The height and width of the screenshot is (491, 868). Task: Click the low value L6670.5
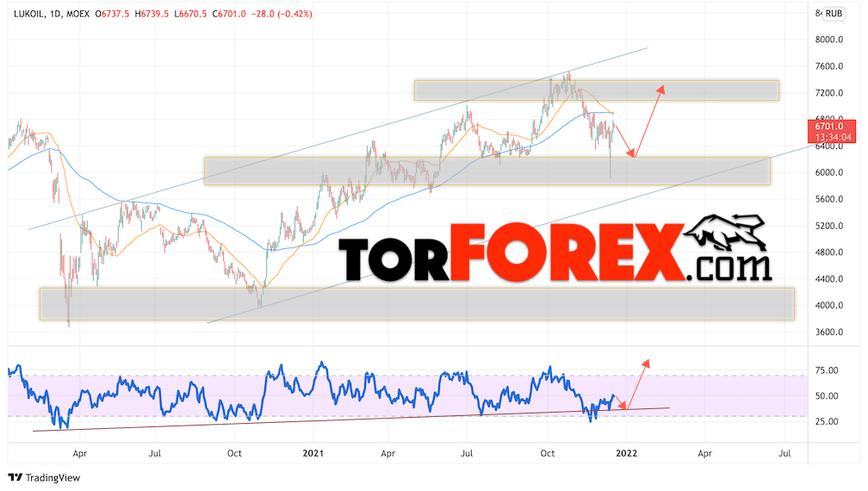pyautogui.click(x=190, y=14)
